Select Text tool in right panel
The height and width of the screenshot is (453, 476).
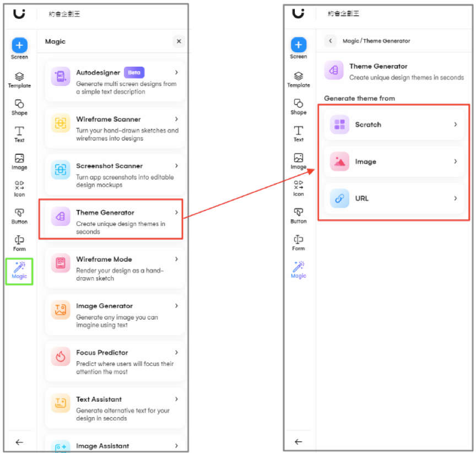click(x=299, y=134)
